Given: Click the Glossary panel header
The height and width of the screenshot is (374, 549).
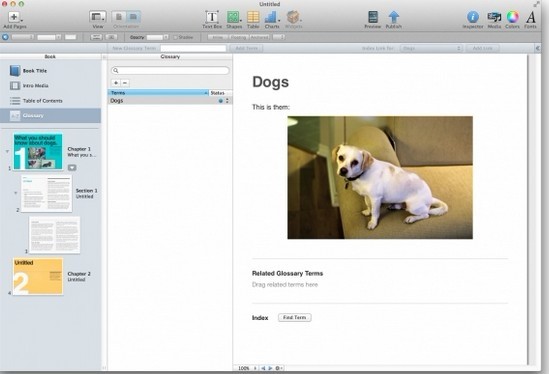Looking at the screenshot, I should pyautogui.click(x=170, y=56).
